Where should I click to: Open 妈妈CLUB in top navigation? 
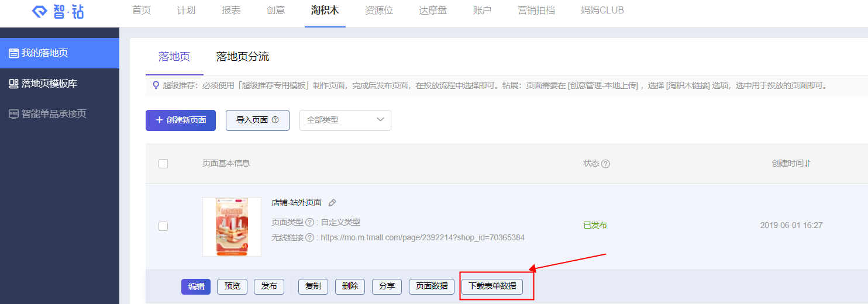[602, 11]
